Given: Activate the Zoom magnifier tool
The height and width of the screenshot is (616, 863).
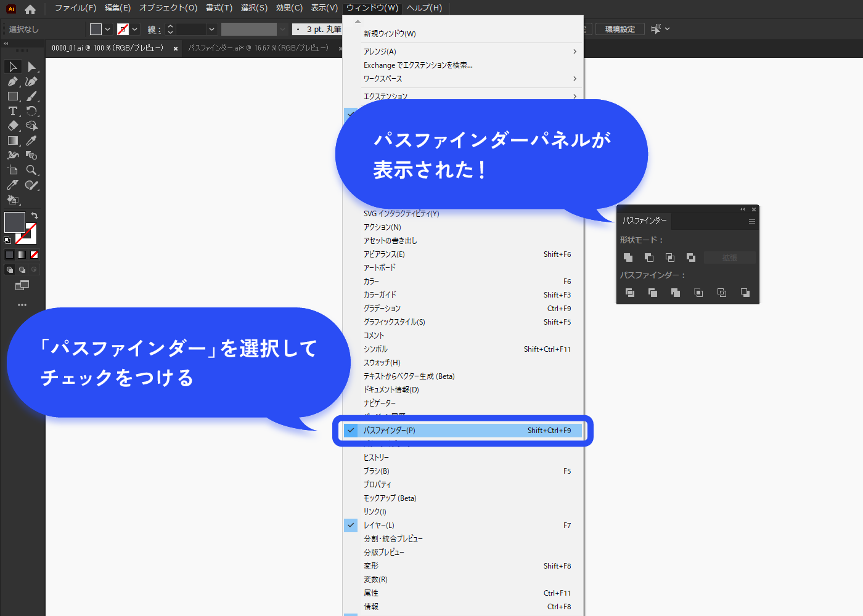Looking at the screenshot, I should point(31,170).
